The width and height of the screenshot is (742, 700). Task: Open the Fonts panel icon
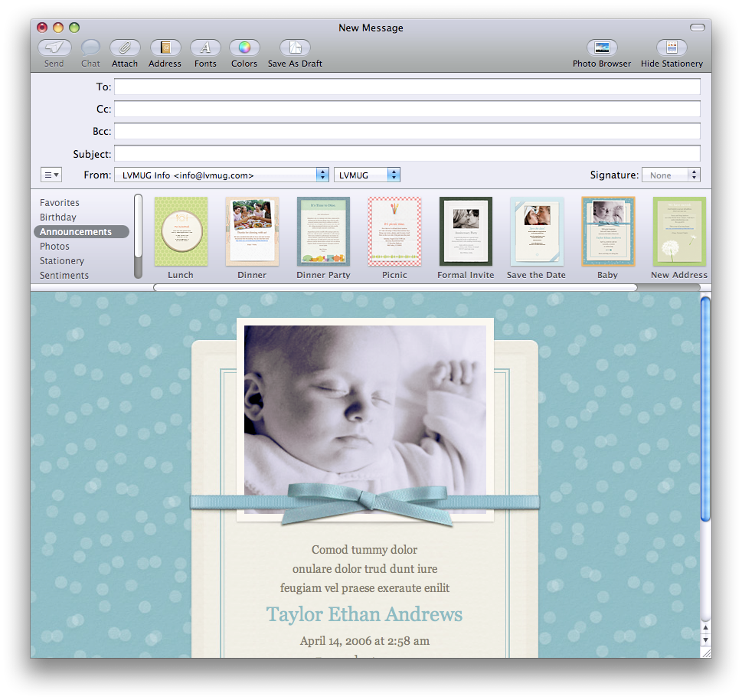[x=204, y=46]
